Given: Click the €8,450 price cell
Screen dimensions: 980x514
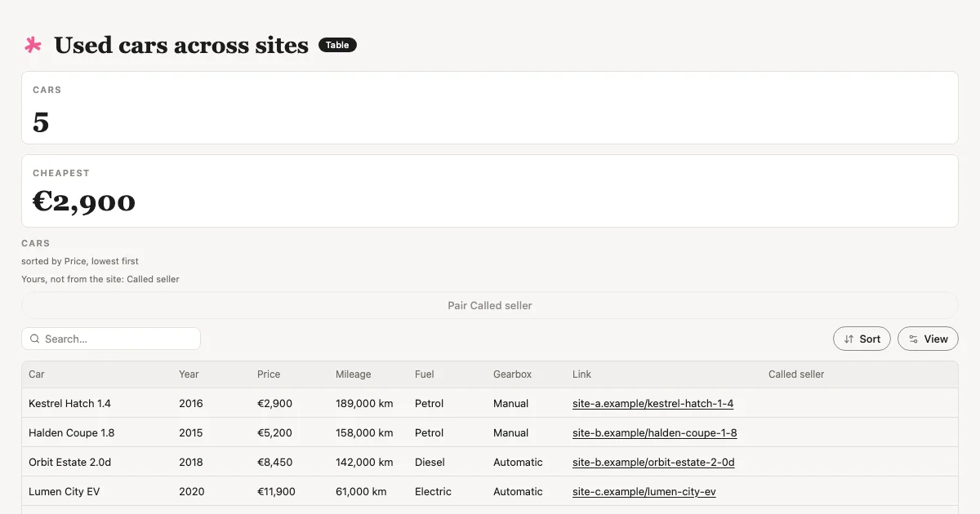Looking at the screenshot, I should [274, 462].
